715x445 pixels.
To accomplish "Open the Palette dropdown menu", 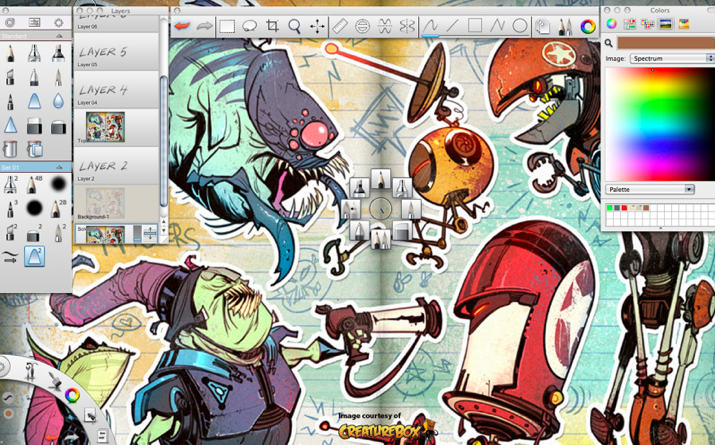I will [650, 189].
